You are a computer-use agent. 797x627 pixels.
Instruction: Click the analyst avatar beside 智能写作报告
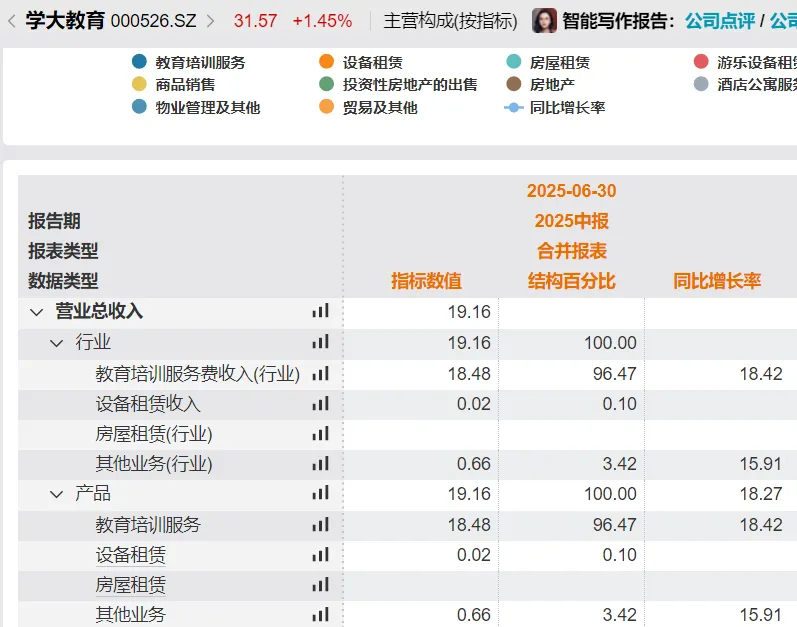coord(544,21)
